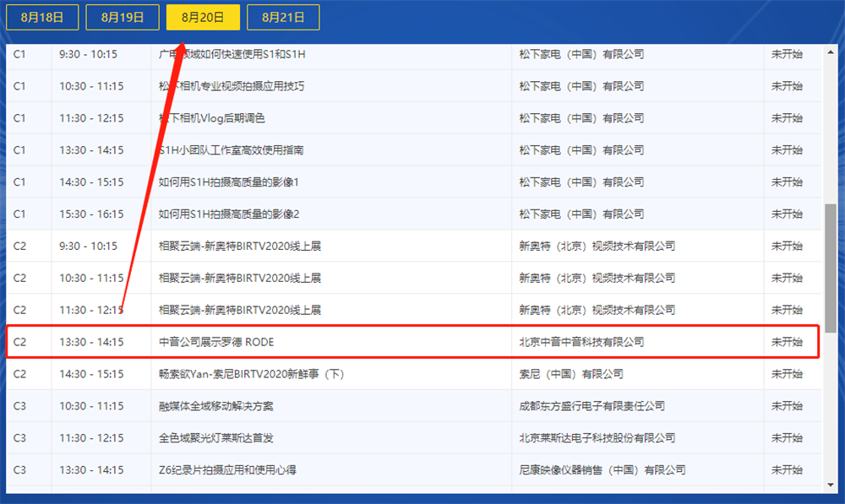The image size is (845, 504).
Task: Click session title 松下相机Vlog后期调色
Action: (212, 118)
